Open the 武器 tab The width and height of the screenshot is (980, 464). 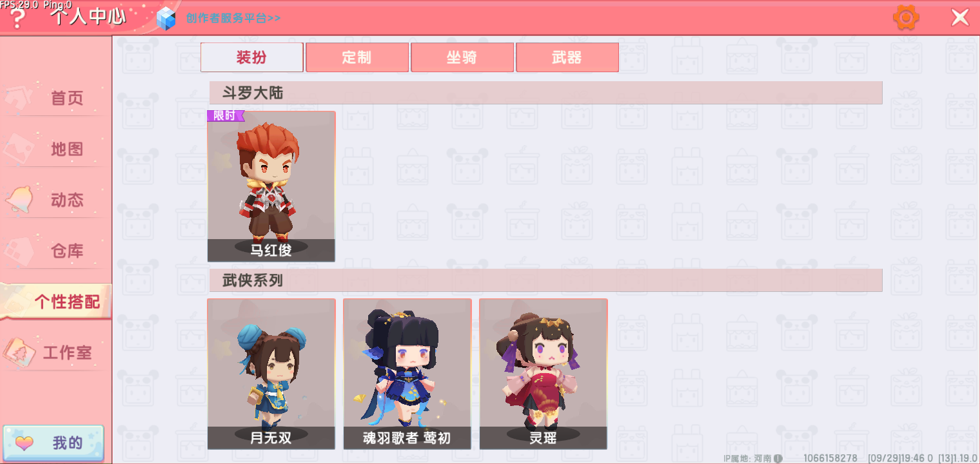pos(567,57)
